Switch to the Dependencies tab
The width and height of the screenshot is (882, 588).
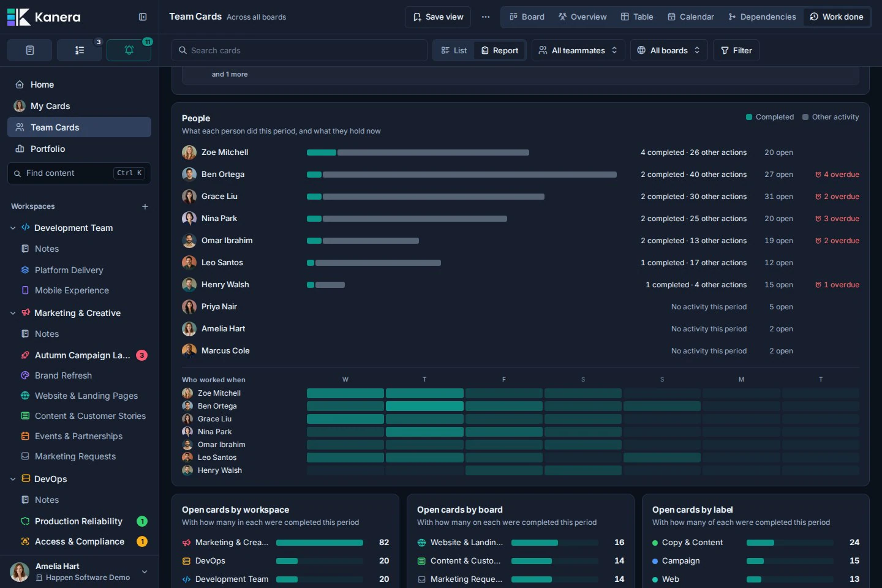[762, 17]
